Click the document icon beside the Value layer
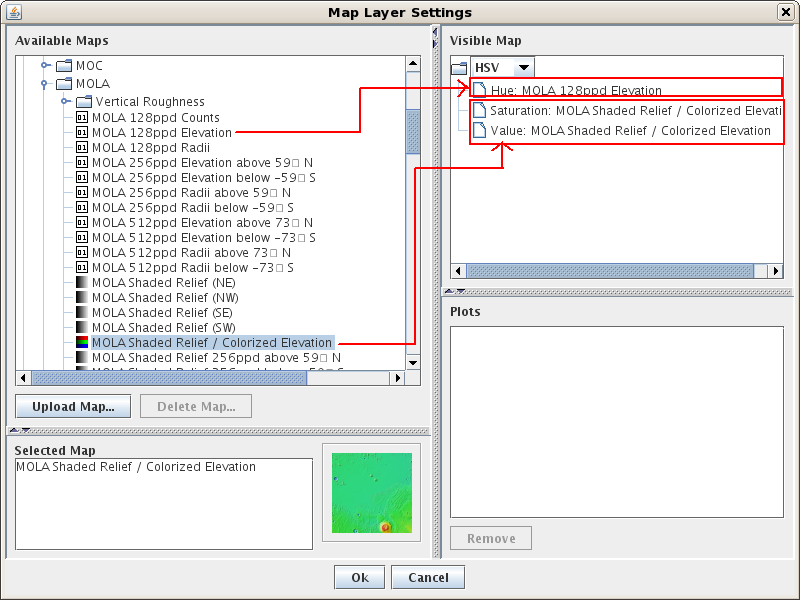800x600 pixels. pos(478,130)
